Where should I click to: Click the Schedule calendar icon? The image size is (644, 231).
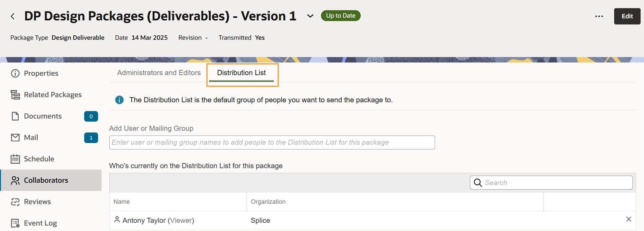[x=15, y=159]
